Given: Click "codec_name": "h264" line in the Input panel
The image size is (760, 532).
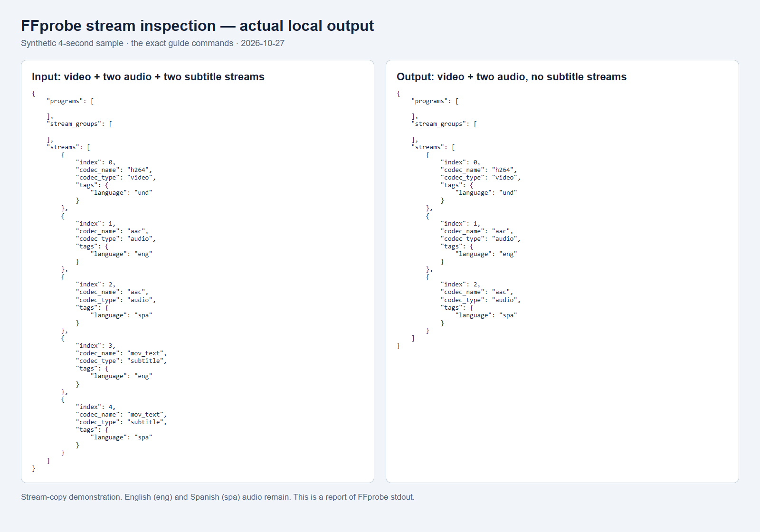Looking at the screenshot, I should [114, 170].
